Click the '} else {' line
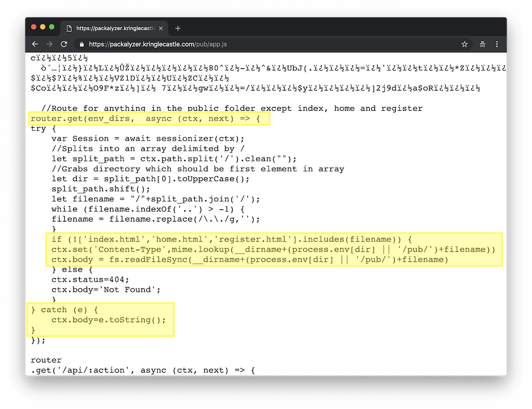 point(72,269)
